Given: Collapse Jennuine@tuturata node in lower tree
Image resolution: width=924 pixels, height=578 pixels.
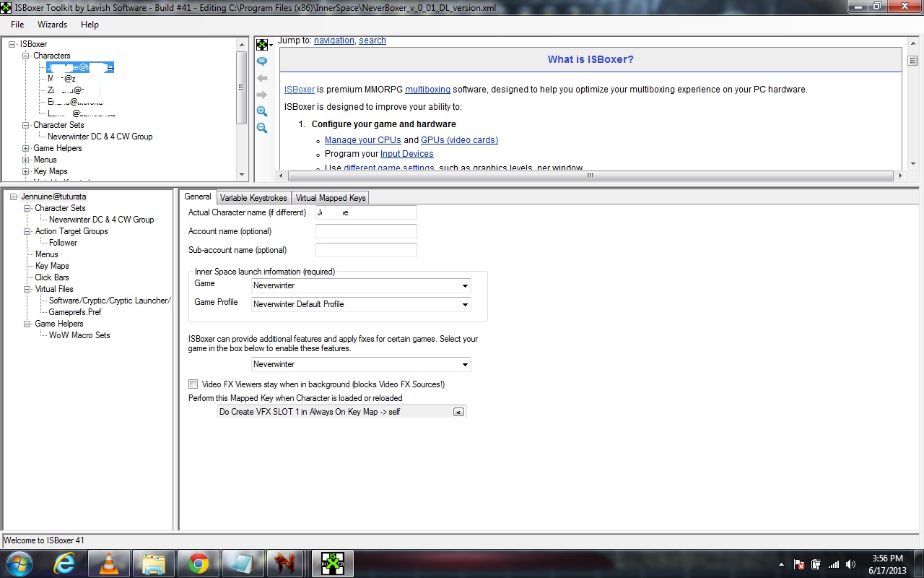Looking at the screenshot, I should pos(14,197).
